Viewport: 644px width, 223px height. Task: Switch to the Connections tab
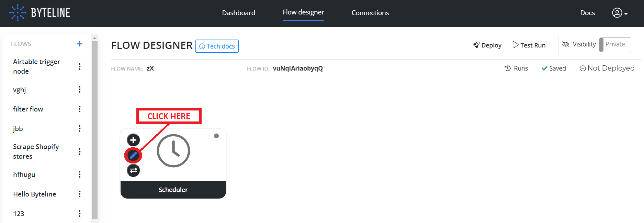click(370, 13)
